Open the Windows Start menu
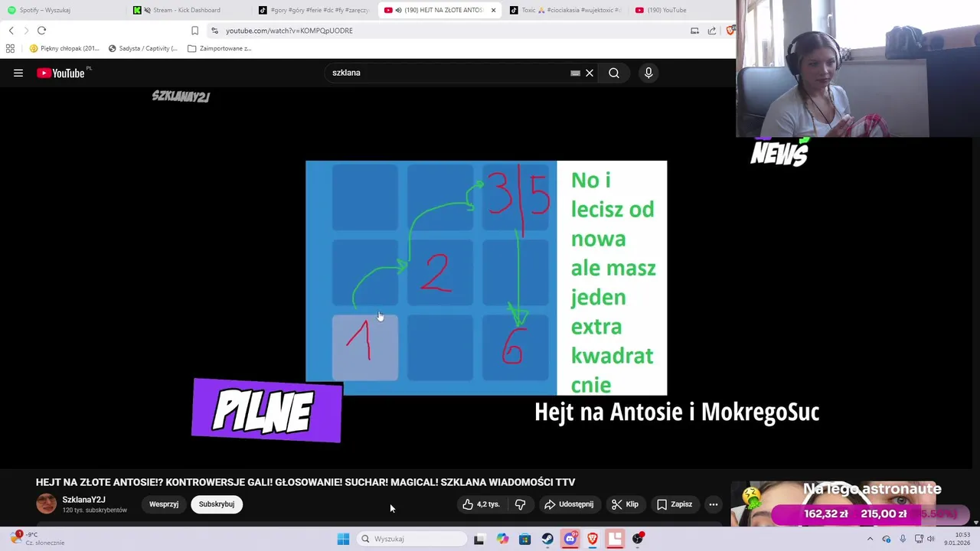 (x=343, y=539)
